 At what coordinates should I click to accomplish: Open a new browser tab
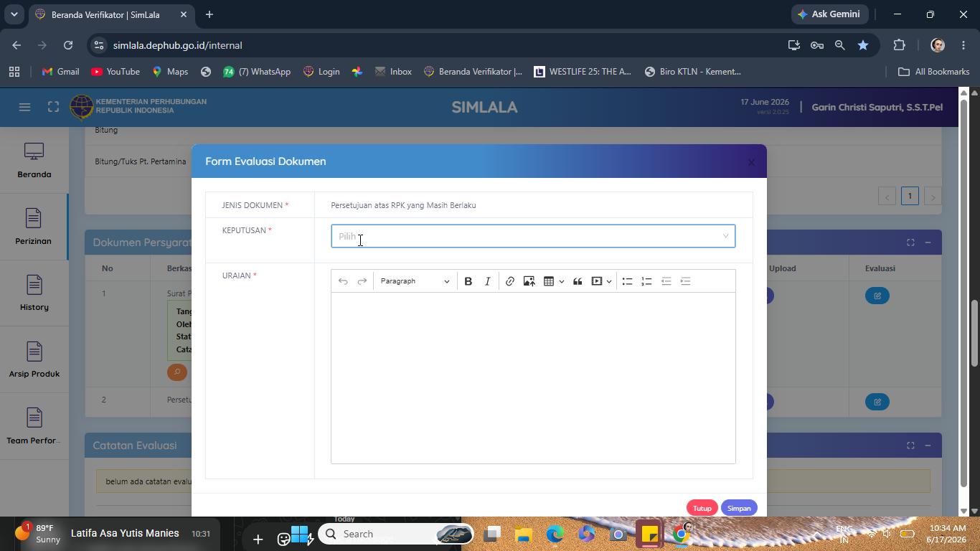209,14
